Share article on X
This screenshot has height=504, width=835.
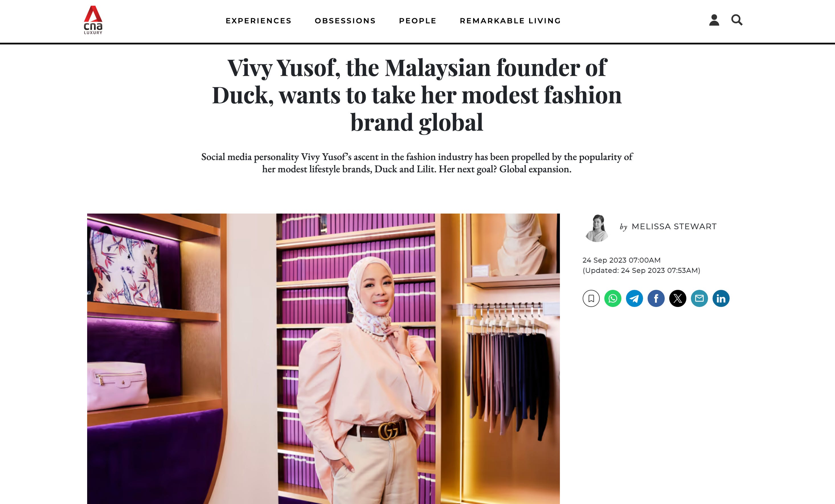(x=678, y=298)
